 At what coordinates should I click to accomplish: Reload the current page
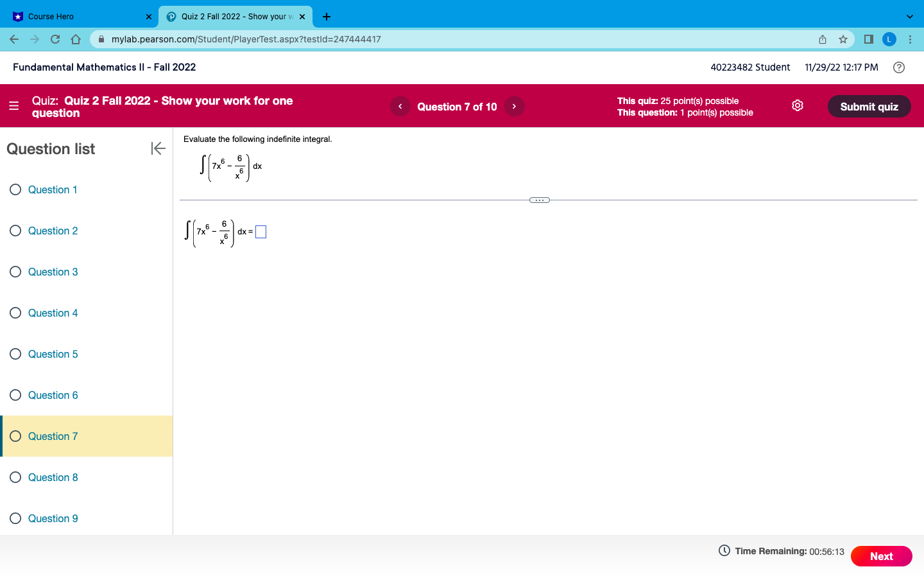click(x=55, y=39)
